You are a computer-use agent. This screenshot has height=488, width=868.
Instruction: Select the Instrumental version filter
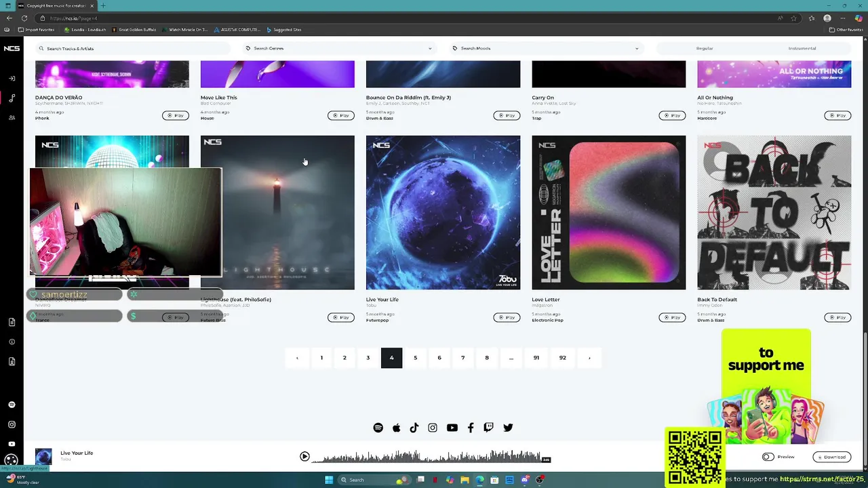click(x=802, y=48)
